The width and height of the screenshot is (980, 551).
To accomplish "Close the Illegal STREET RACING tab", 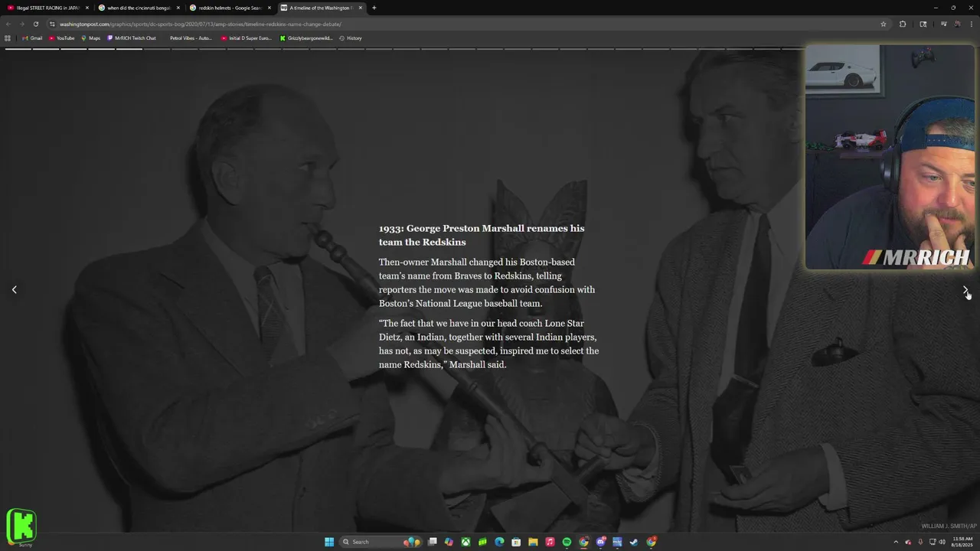I will [x=87, y=8].
